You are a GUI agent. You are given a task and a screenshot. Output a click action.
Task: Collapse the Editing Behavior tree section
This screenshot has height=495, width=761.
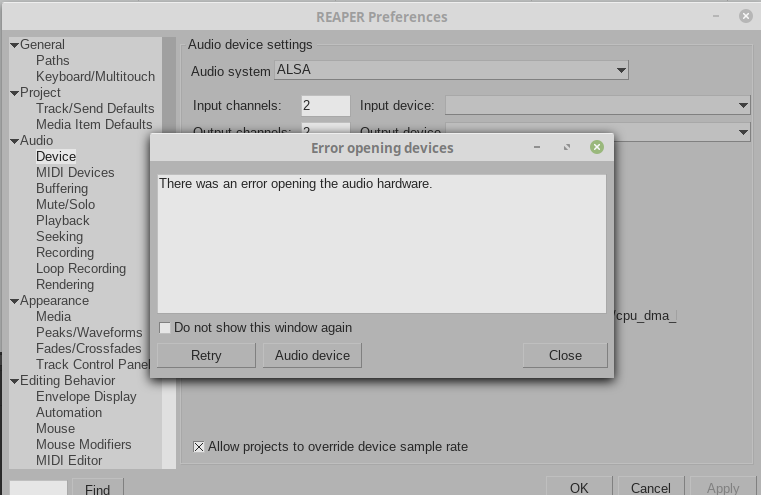pyautogui.click(x=15, y=381)
